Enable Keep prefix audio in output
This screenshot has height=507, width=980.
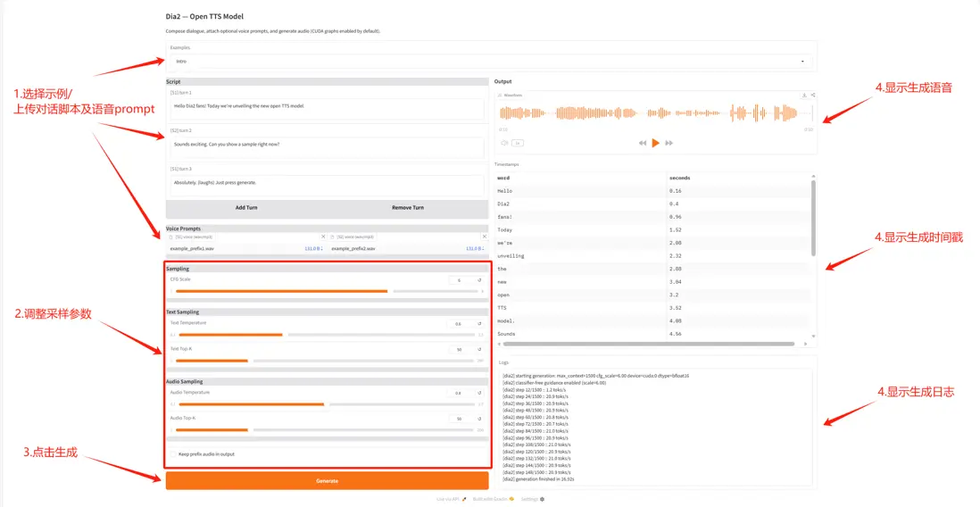tap(174, 454)
